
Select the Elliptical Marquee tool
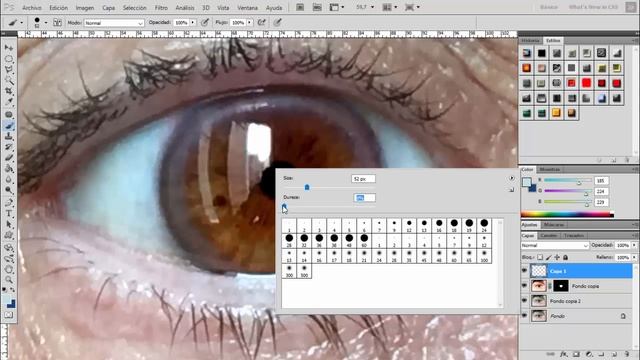9,59
